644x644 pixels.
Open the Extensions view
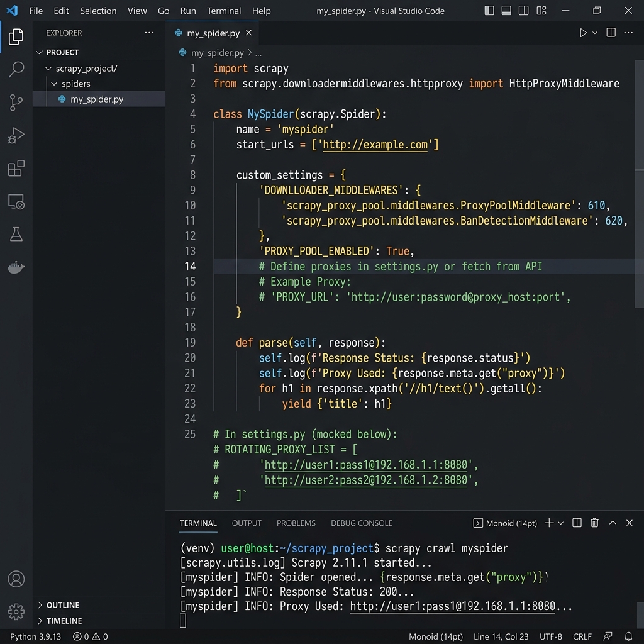click(x=16, y=168)
